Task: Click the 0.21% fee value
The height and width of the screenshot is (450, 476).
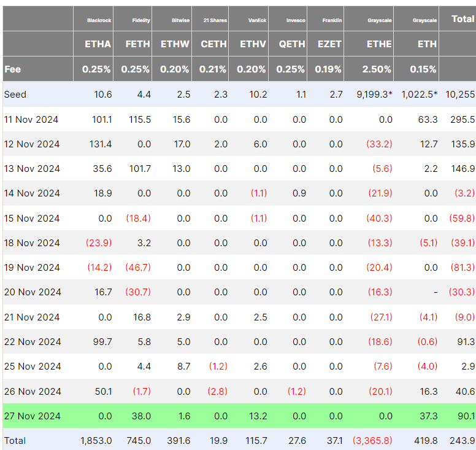Action: point(213,69)
